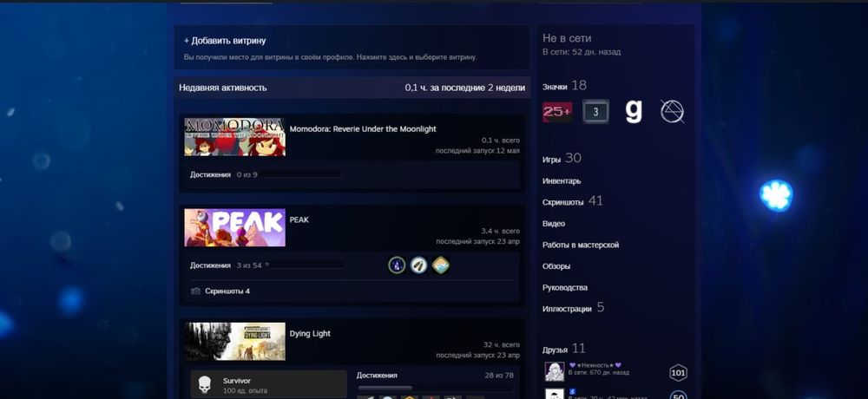Open PEAK achievements 3 из 54

point(226,265)
